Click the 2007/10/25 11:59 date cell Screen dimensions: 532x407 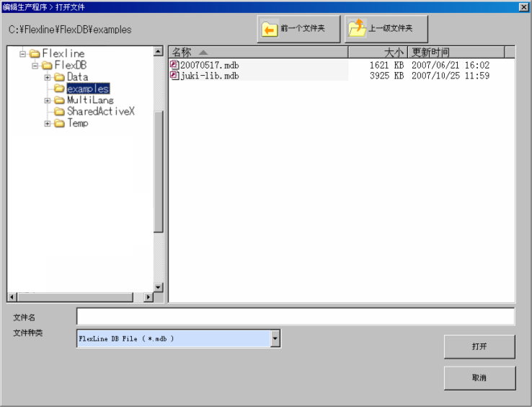pos(451,76)
